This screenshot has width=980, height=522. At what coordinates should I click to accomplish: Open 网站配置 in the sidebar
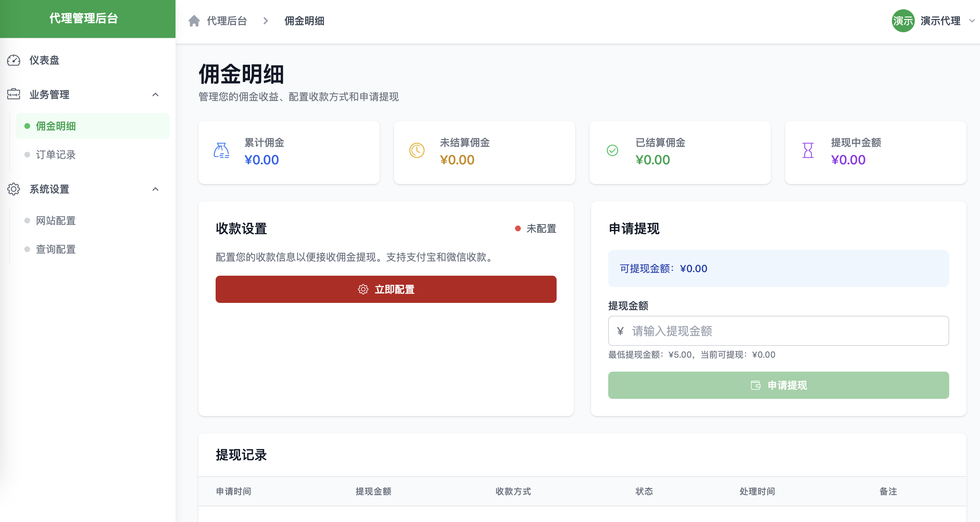pyautogui.click(x=93, y=221)
